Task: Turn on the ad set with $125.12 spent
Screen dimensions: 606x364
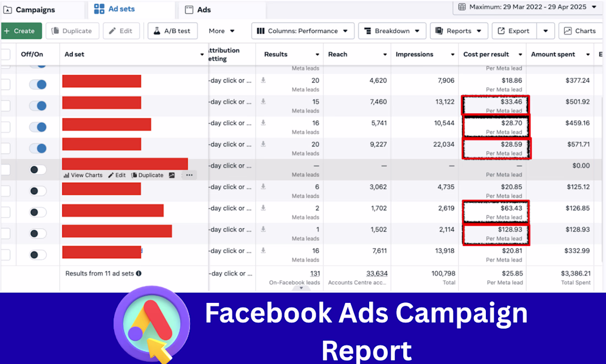Action: (38, 191)
